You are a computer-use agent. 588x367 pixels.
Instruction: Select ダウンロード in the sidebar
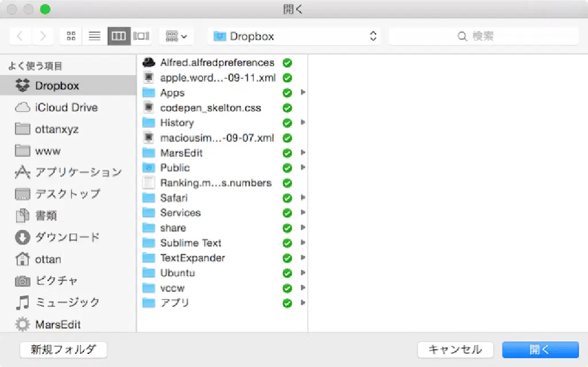coord(67,237)
